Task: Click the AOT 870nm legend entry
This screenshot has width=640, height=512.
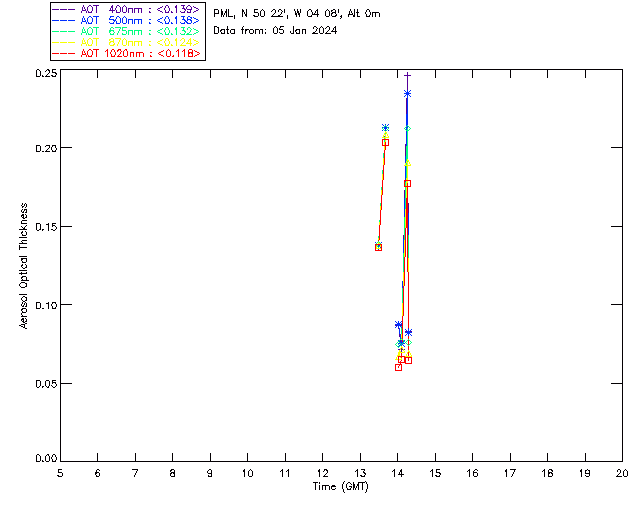Action: tap(127, 42)
